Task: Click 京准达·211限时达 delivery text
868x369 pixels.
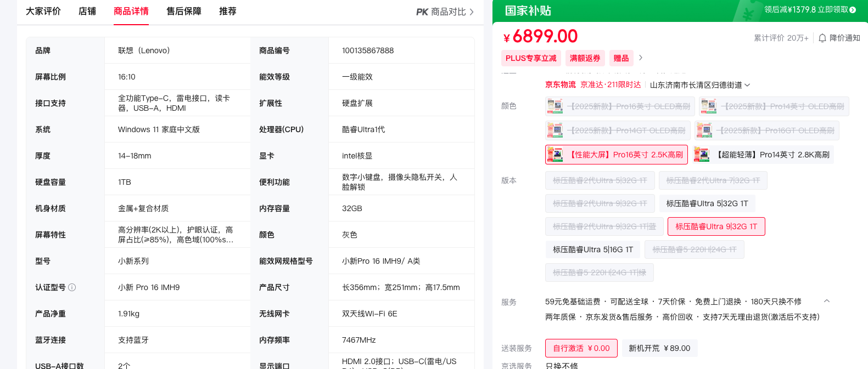Action: 611,84
